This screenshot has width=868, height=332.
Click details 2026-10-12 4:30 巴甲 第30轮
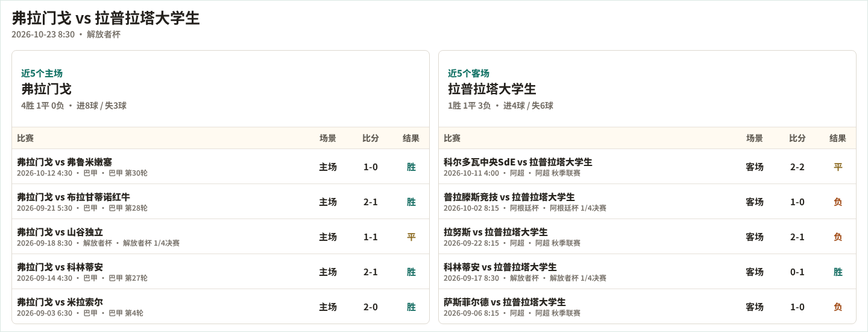pyautogui.click(x=82, y=173)
